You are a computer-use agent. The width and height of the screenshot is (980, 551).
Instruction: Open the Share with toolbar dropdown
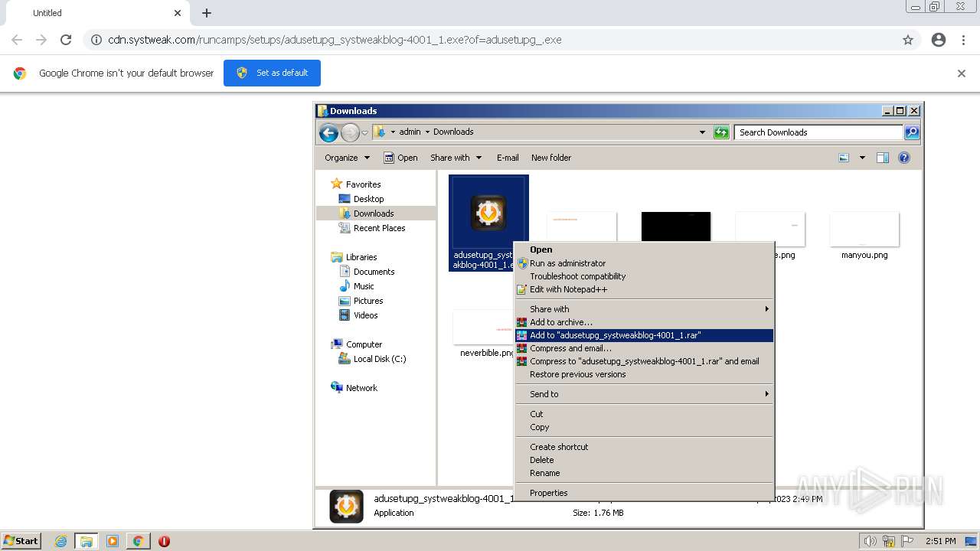click(456, 158)
